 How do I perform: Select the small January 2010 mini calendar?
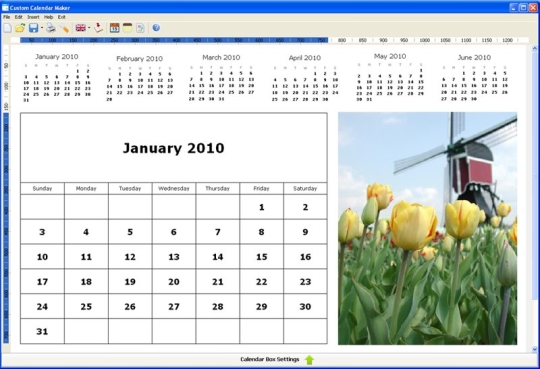tap(57, 78)
